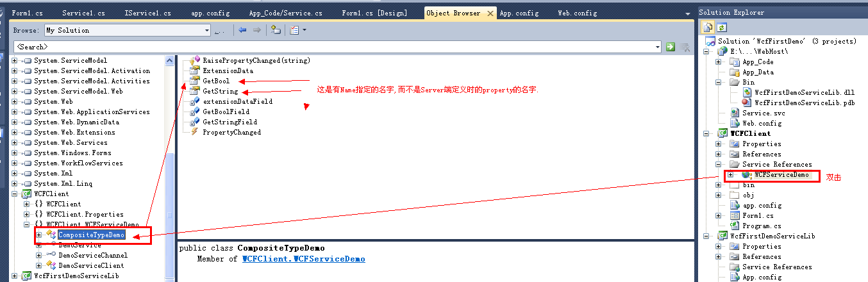Open the Object Browser Settings icon

tap(294, 30)
